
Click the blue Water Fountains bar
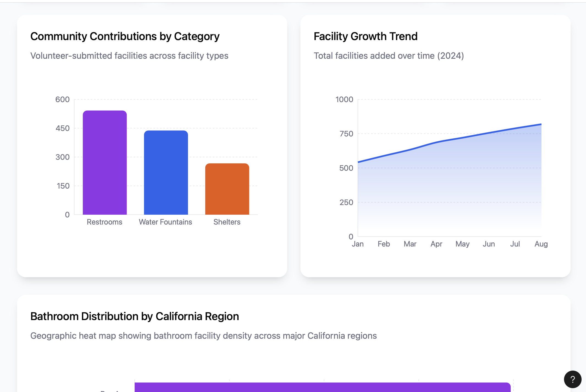pos(166,172)
